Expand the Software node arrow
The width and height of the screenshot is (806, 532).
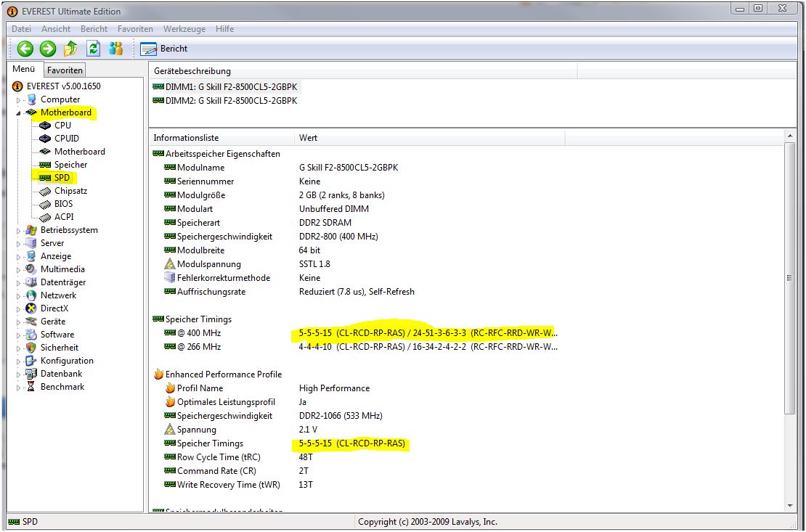[x=19, y=335]
